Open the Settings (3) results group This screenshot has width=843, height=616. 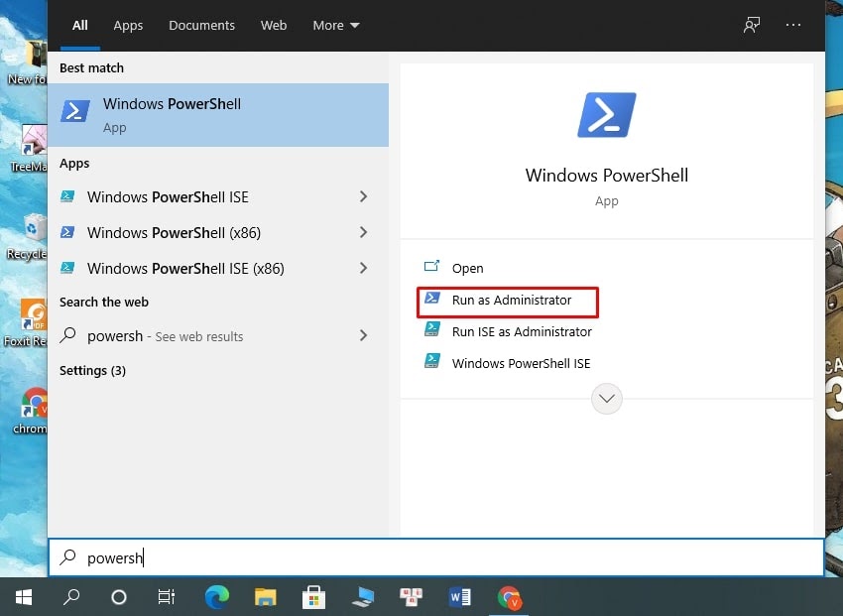(x=92, y=370)
